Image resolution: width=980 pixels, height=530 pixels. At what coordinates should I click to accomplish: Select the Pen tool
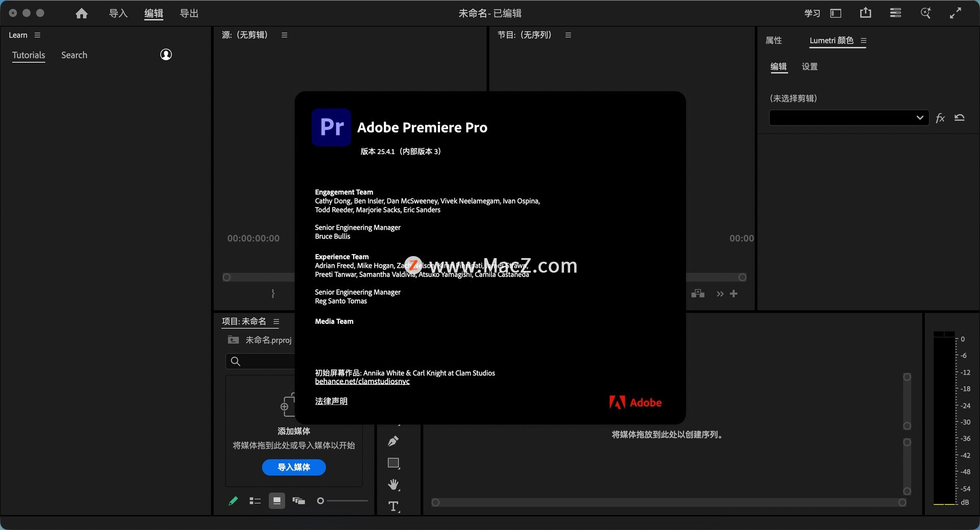click(x=393, y=441)
